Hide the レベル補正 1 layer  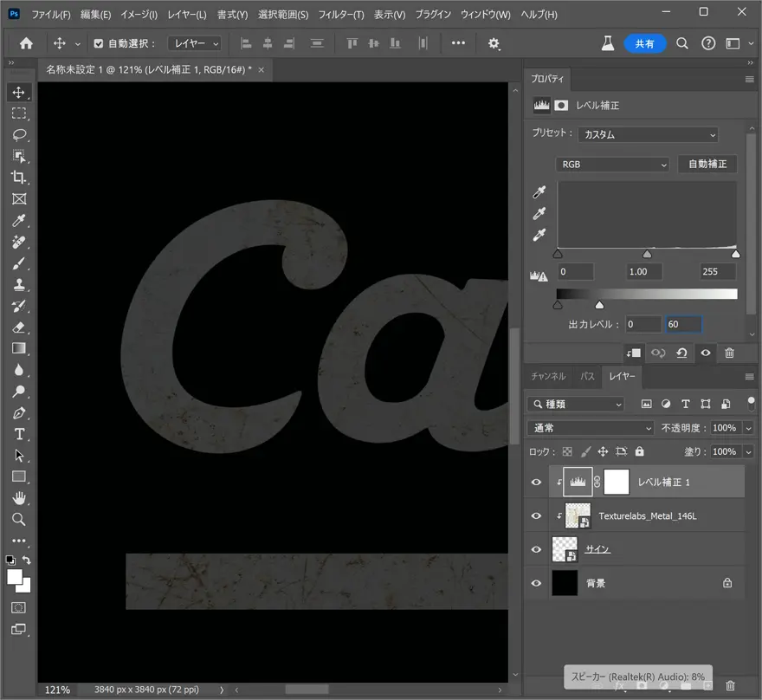coord(536,483)
